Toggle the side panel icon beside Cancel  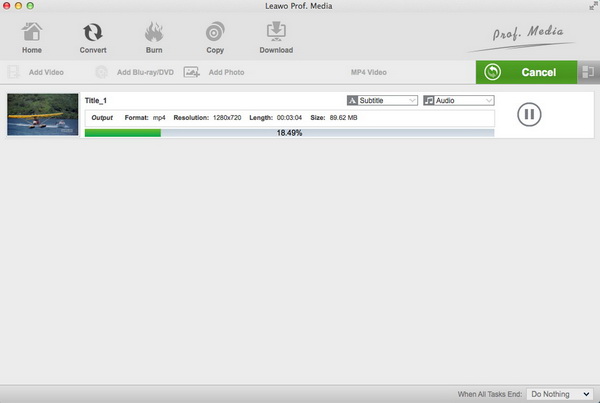tap(588, 72)
